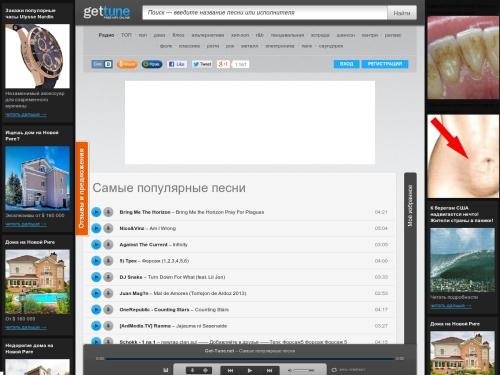
Task: Play OneRepublic Counting Stars
Action: click(x=96, y=310)
